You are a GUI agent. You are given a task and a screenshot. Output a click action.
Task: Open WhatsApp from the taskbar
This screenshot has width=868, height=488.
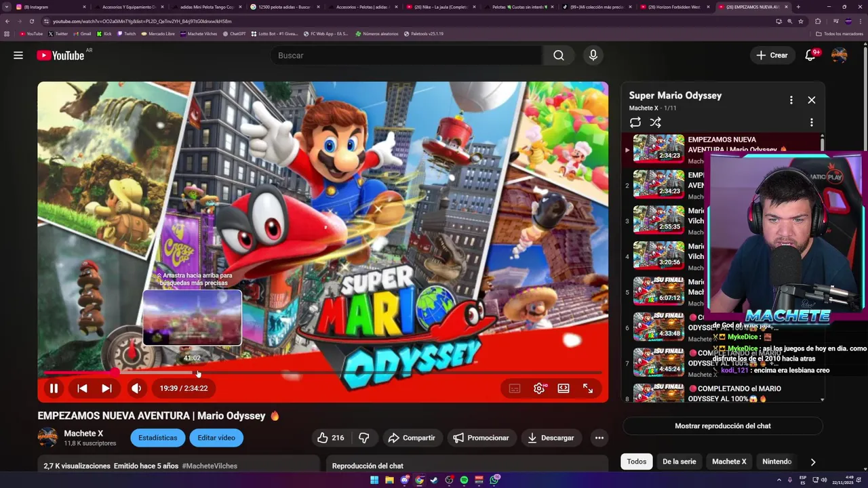click(x=496, y=480)
